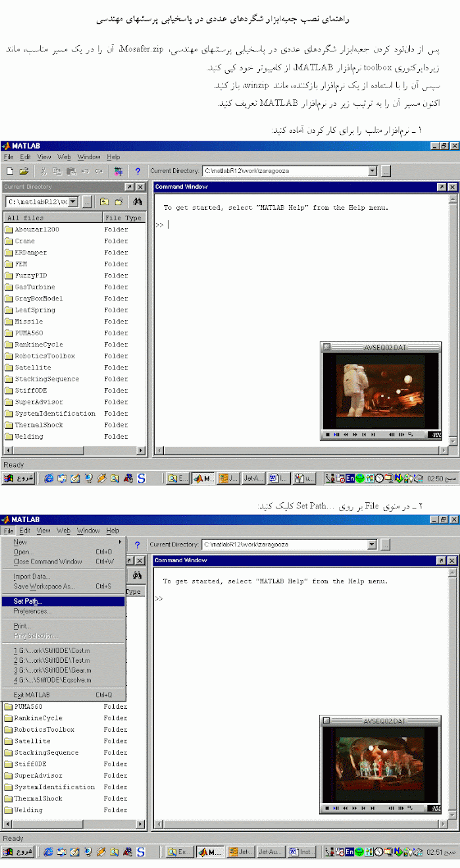
Task: Click binoculars Find Files icon in first screenshot
Action: [x=138, y=202]
